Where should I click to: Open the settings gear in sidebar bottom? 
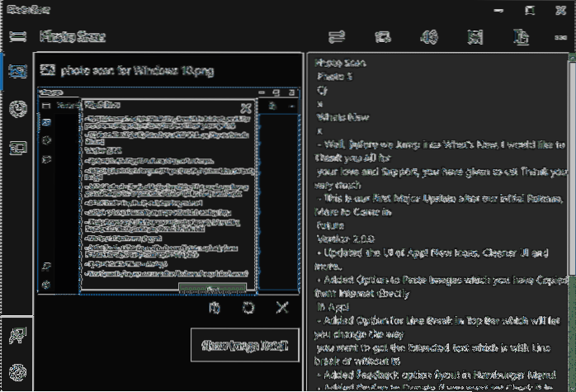[17, 373]
